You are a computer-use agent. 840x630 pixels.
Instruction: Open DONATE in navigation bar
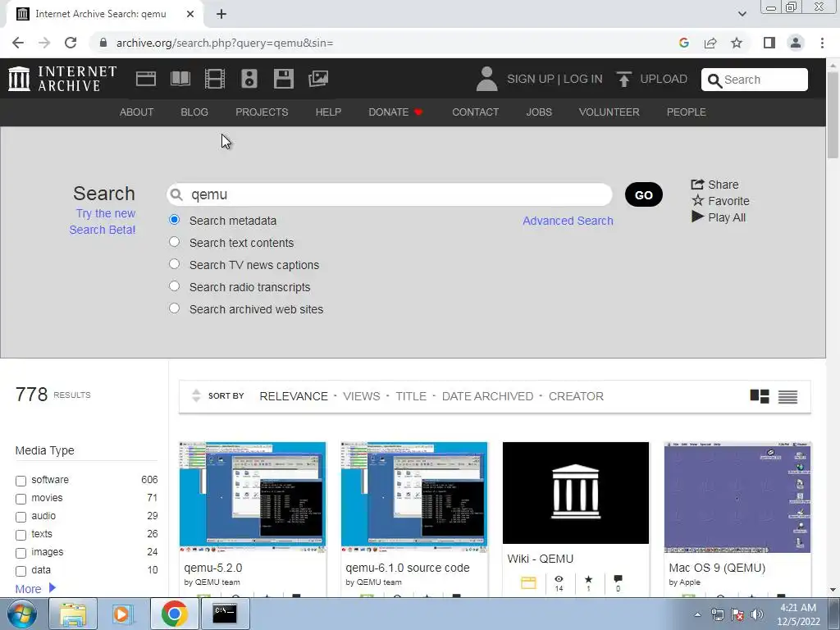(x=395, y=112)
